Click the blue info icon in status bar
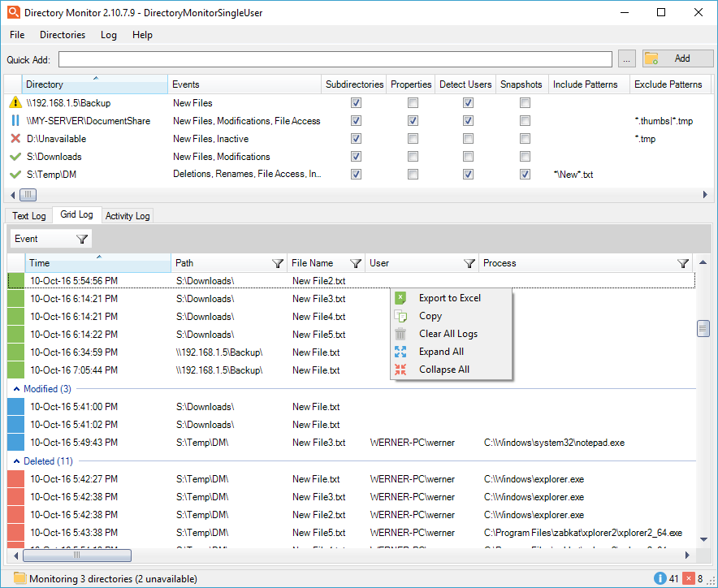The image size is (718, 588). pos(660,578)
